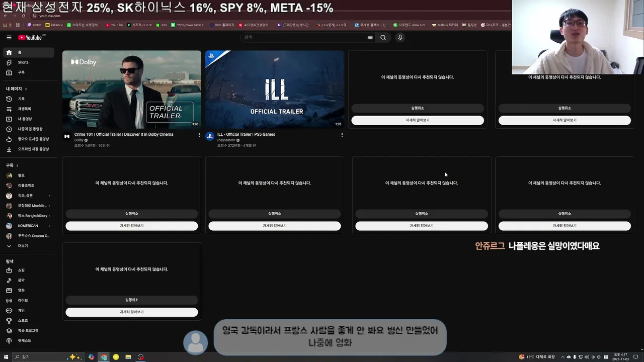Open 기록 watch history
This screenshot has height=362, width=644.
(x=28, y=99)
